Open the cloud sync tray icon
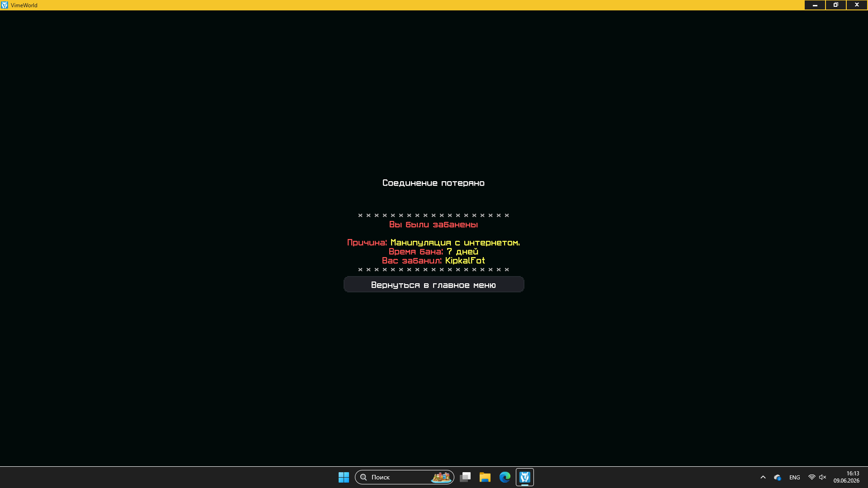This screenshot has height=488, width=868. click(778, 477)
